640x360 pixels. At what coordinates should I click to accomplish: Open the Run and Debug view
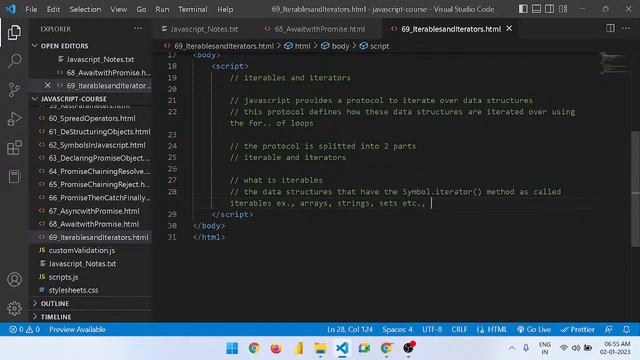coord(14,119)
